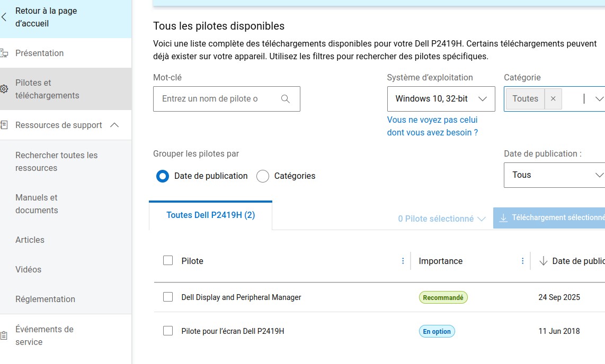
Task: Click the Pilotes et téléchargements gear icon
Action: 4,89
